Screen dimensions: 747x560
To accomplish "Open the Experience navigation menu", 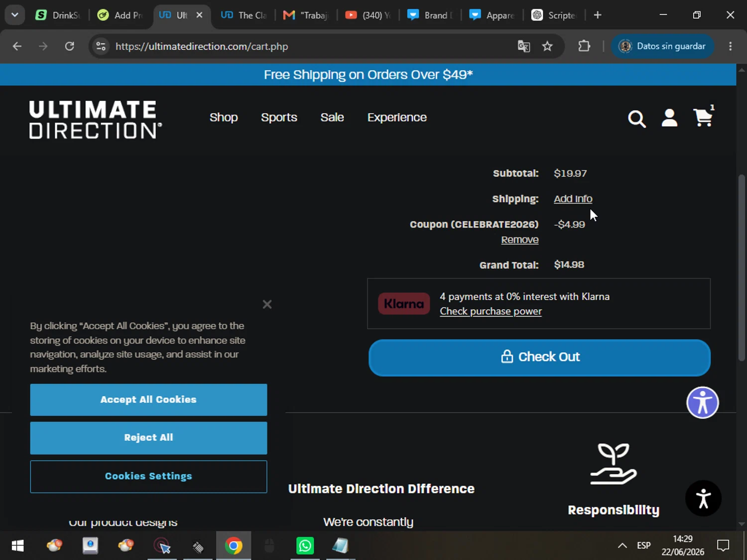I will point(397,117).
